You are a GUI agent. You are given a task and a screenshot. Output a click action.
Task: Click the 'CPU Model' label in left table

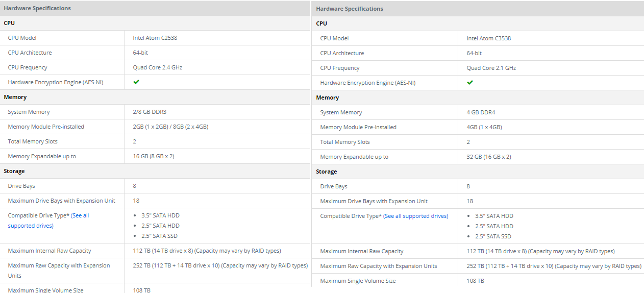[x=22, y=38]
